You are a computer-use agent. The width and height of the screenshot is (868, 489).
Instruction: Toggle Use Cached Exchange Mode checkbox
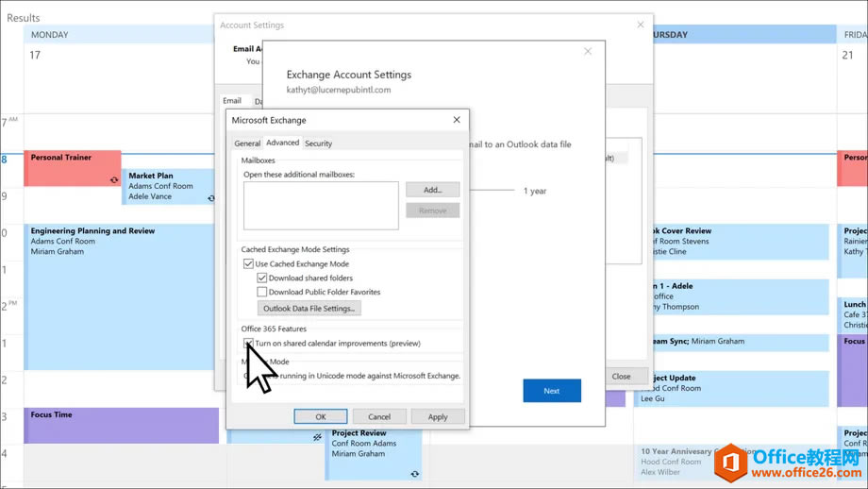pyautogui.click(x=249, y=264)
